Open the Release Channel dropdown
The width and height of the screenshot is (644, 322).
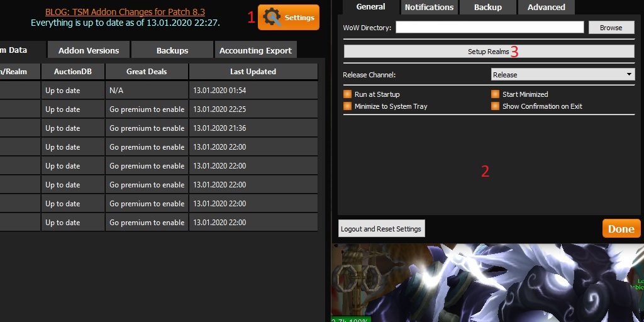tap(563, 75)
